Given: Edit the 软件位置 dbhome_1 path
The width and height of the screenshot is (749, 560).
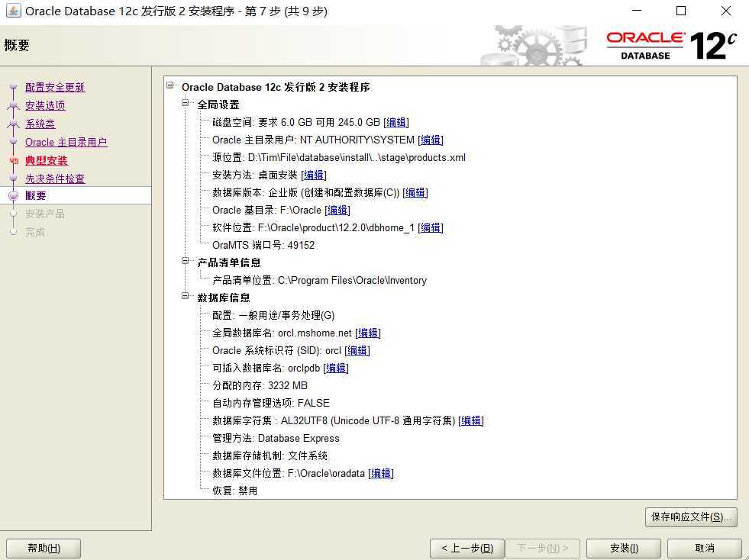Looking at the screenshot, I should (431, 228).
